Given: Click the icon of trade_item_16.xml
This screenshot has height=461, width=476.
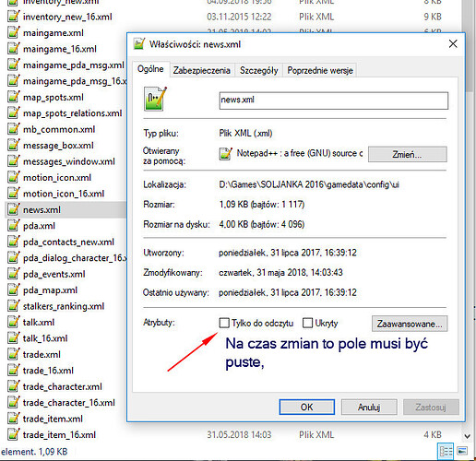Looking at the screenshot, I should (x=14, y=434).
